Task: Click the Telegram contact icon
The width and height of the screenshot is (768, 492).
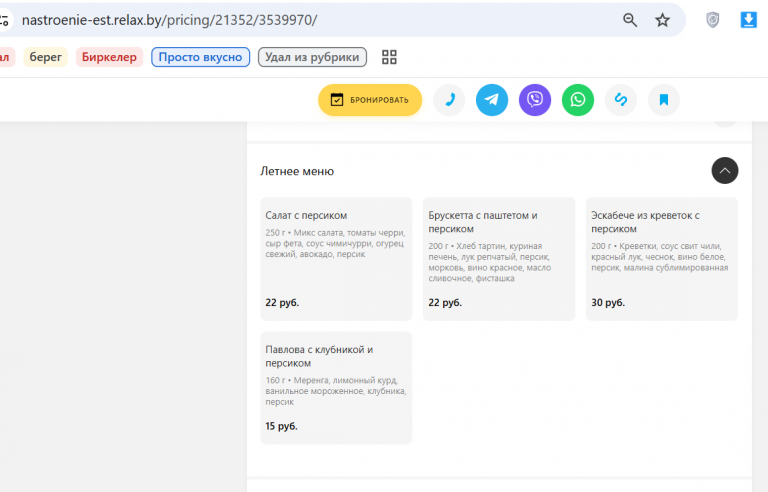Action: point(492,100)
